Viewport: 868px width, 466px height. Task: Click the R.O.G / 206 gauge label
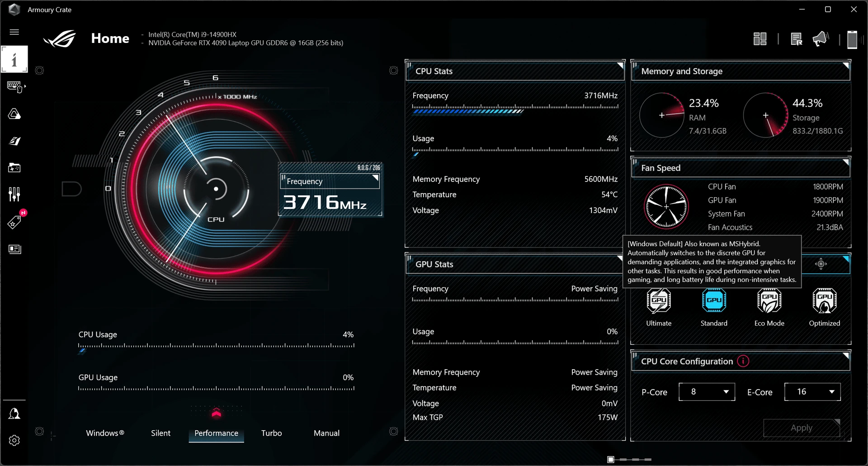pyautogui.click(x=369, y=168)
